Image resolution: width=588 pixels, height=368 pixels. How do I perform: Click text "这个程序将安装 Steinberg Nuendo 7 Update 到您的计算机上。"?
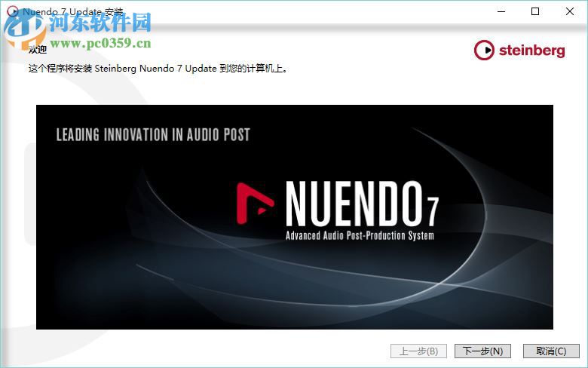pos(158,69)
